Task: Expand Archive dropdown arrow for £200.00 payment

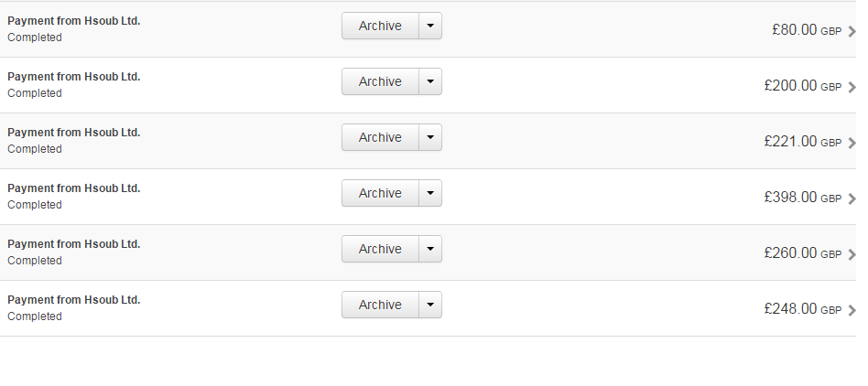Action: 430,81
